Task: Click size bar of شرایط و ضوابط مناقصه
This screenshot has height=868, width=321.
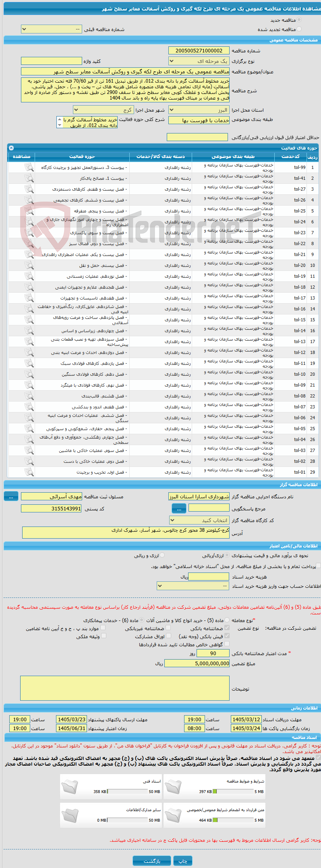Action: 233,791
